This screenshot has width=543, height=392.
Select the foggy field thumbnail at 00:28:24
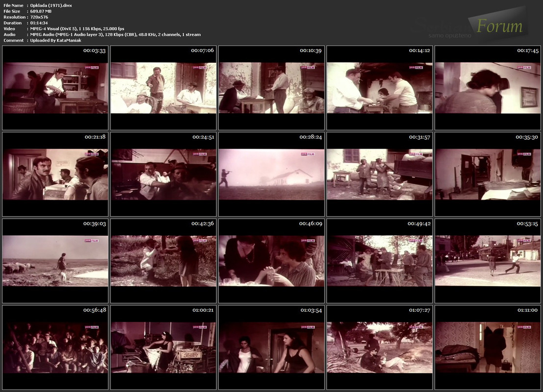tap(272, 174)
